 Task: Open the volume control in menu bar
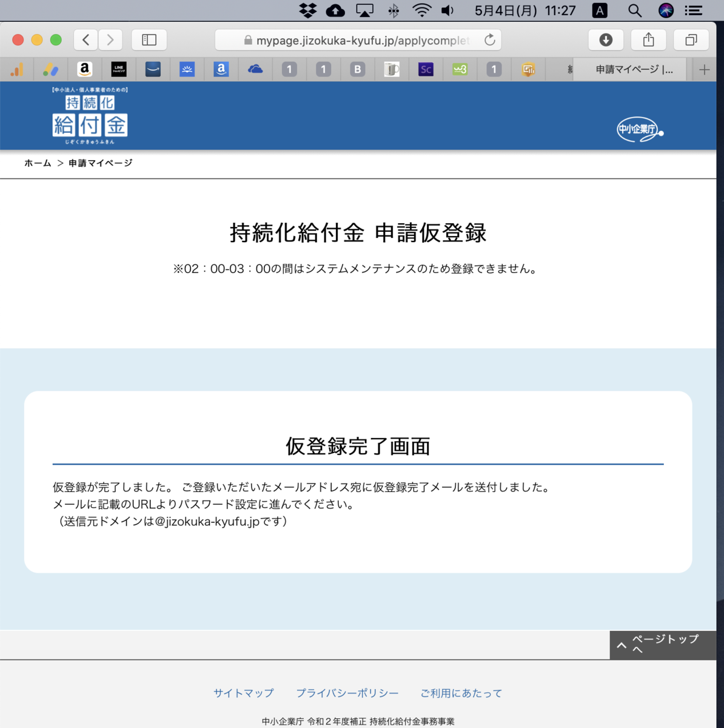pos(447,10)
